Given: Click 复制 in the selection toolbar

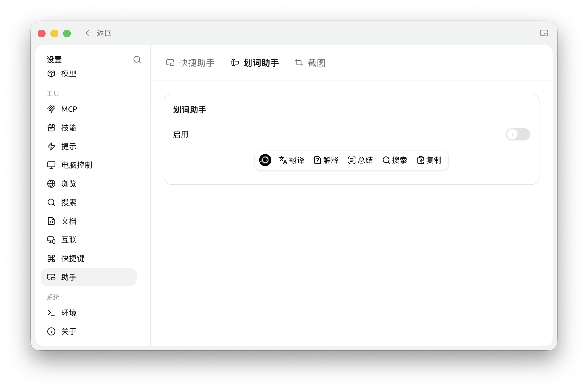Looking at the screenshot, I should (429, 160).
